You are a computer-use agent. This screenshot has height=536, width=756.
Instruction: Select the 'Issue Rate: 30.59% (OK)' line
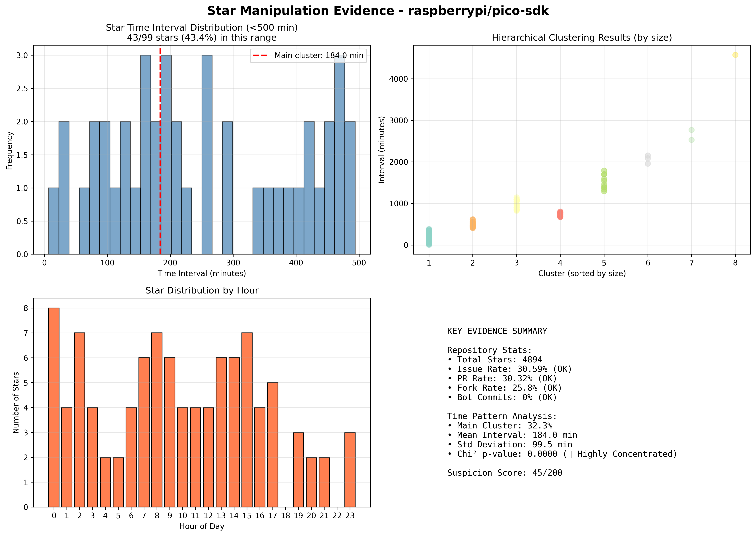[509, 369]
